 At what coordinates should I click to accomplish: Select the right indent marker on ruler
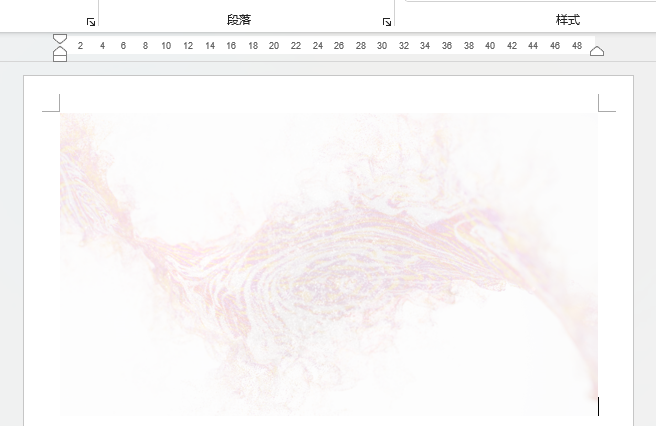coord(597,51)
